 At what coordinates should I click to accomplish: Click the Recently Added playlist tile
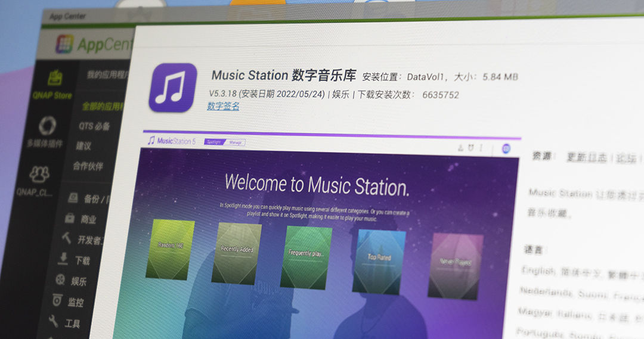[236, 253]
